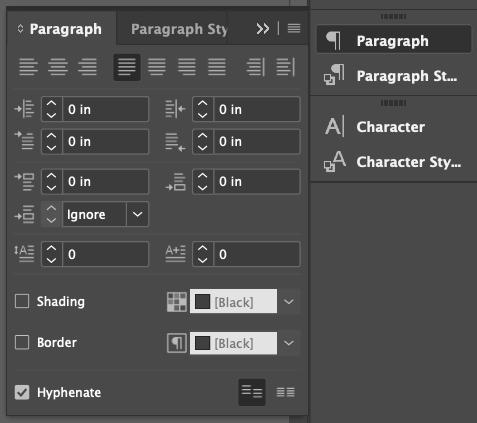Click the Drop Cap Characters value field
Screen dimensions: 477x423
pyautogui.click(x=256, y=254)
